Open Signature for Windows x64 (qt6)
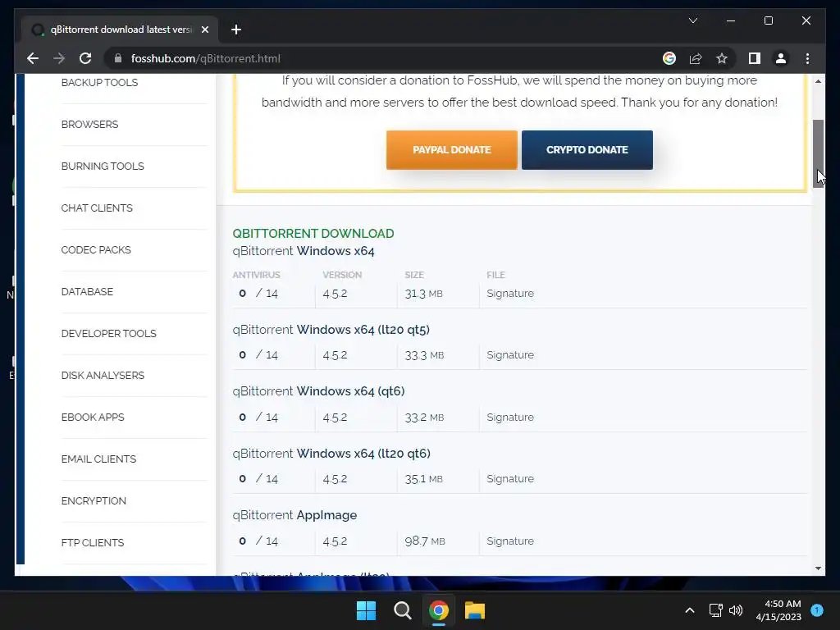This screenshot has height=630, width=840. pos(510,418)
